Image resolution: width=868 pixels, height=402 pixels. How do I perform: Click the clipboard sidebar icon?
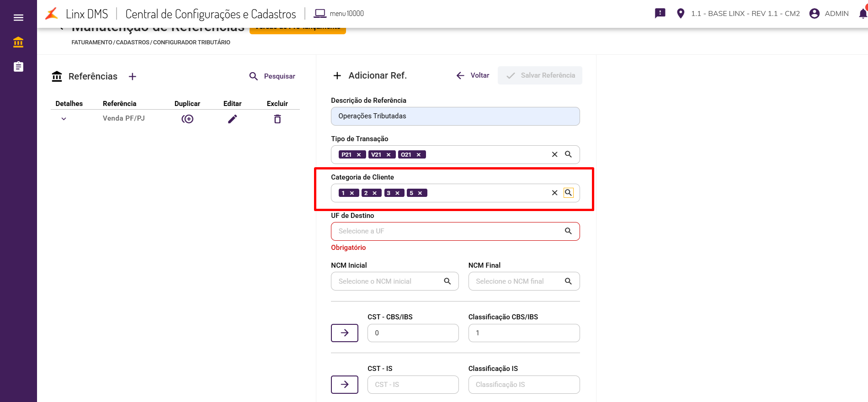(18, 67)
